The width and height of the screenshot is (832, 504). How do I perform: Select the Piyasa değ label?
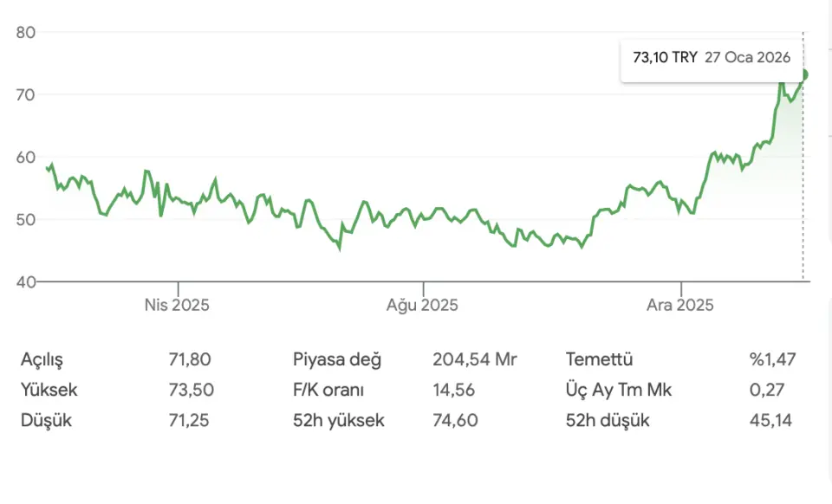(x=337, y=359)
